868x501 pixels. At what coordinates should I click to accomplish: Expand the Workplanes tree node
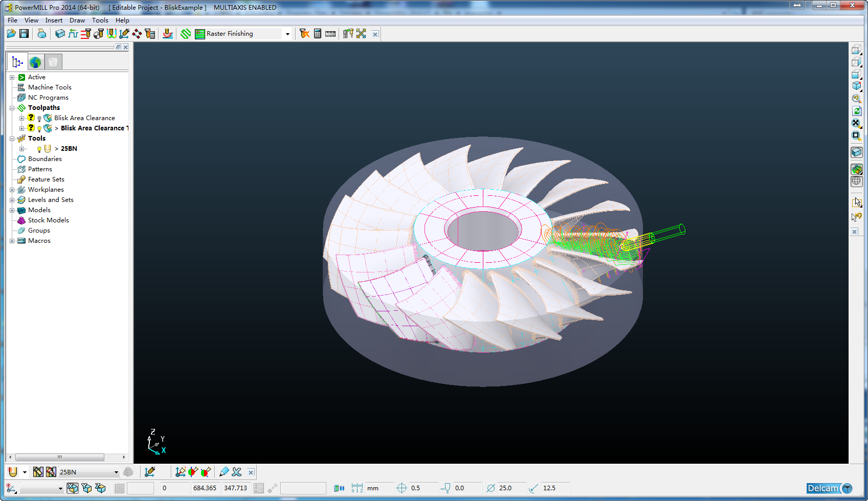pyautogui.click(x=12, y=190)
